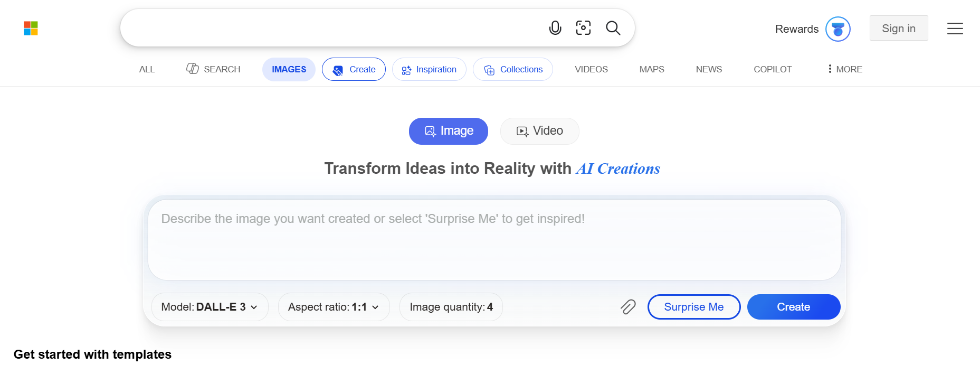Expand the MORE menu
The image size is (980, 374).
pos(845,69)
